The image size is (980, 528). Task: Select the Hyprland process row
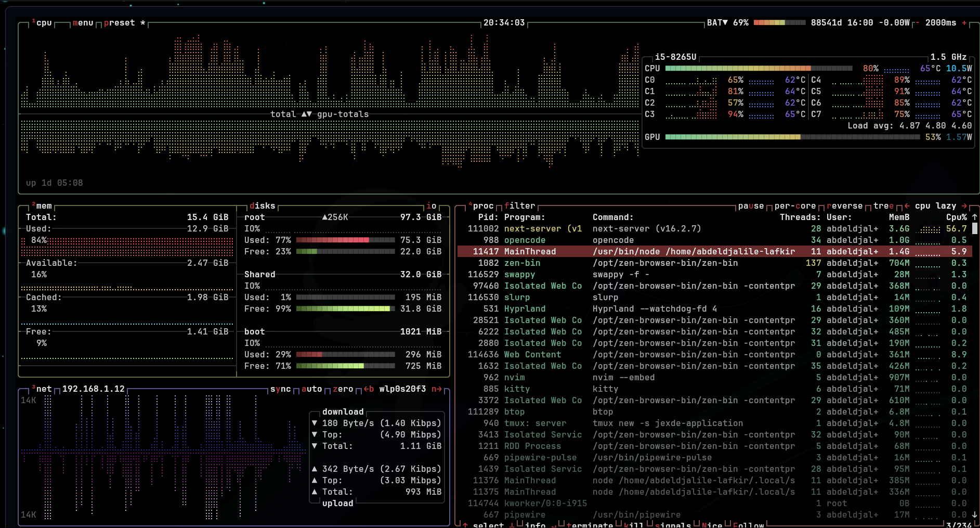click(715, 309)
